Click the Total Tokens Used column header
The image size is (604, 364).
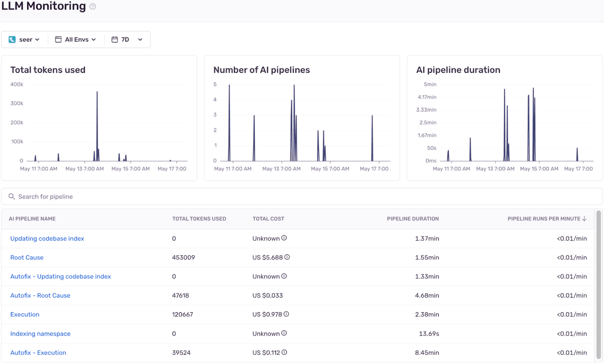tap(199, 219)
